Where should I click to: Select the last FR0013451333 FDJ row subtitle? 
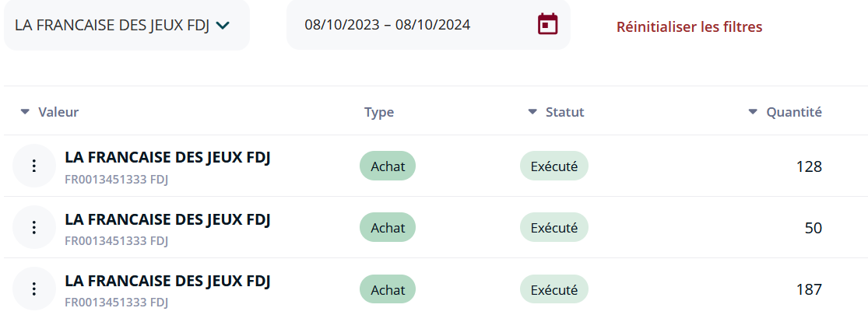[x=116, y=303]
